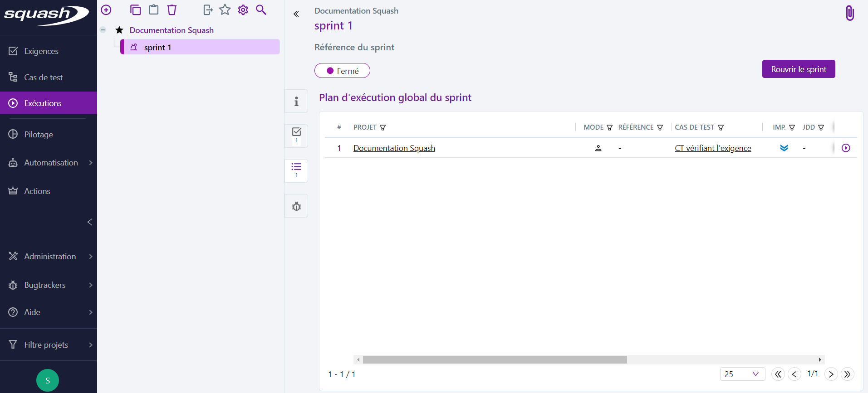The width and height of the screenshot is (868, 393).
Task: Toggle the PROJET column filter
Action: [x=383, y=127]
